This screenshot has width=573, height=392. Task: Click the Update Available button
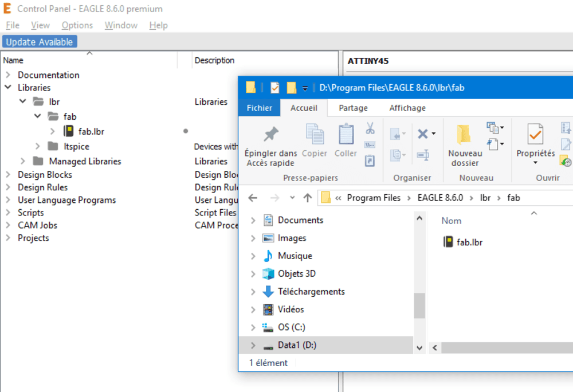click(x=40, y=42)
